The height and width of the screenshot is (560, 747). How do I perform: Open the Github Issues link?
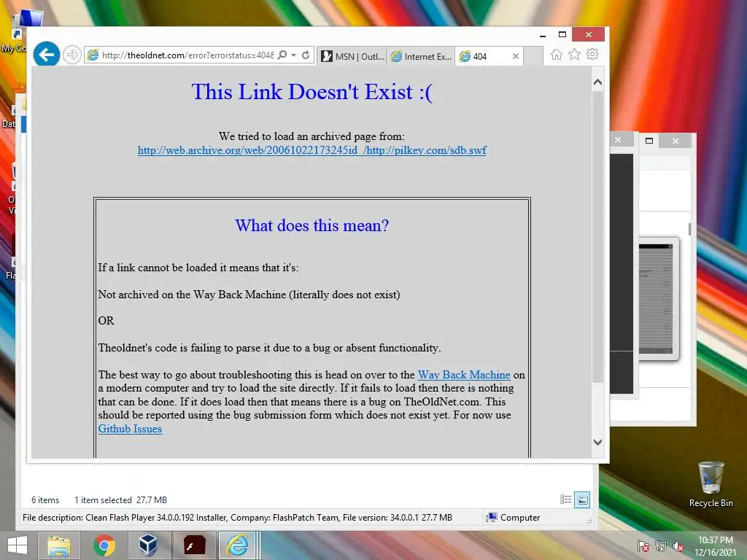pos(130,429)
